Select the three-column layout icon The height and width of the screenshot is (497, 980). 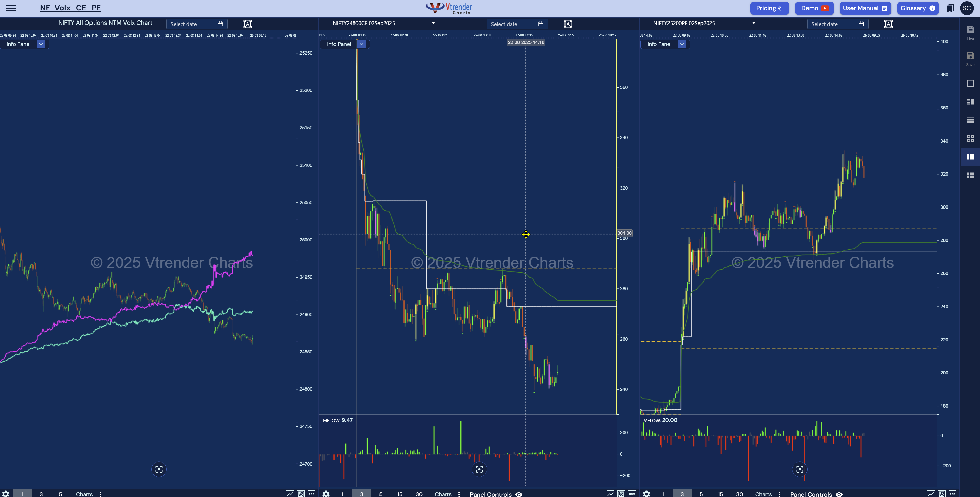point(970,157)
